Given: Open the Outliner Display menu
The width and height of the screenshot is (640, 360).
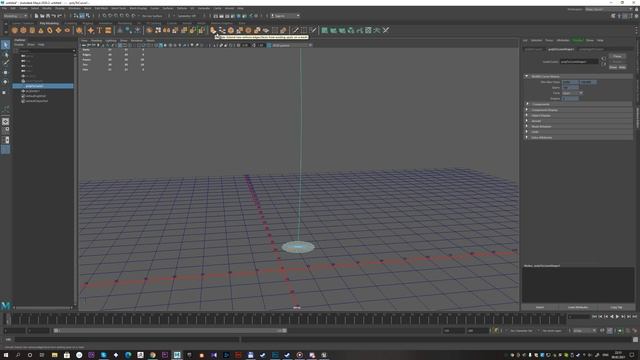Looking at the screenshot, I should click(19, 44).
